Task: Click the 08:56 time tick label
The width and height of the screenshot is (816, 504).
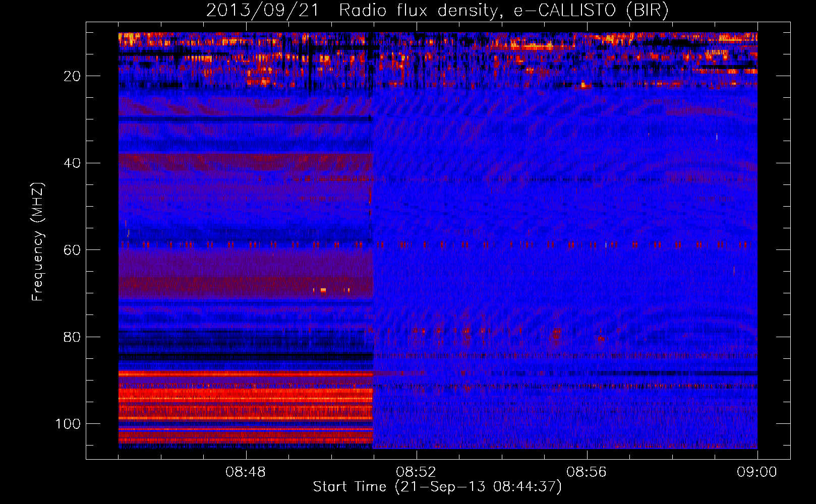Action: [587, 472]
